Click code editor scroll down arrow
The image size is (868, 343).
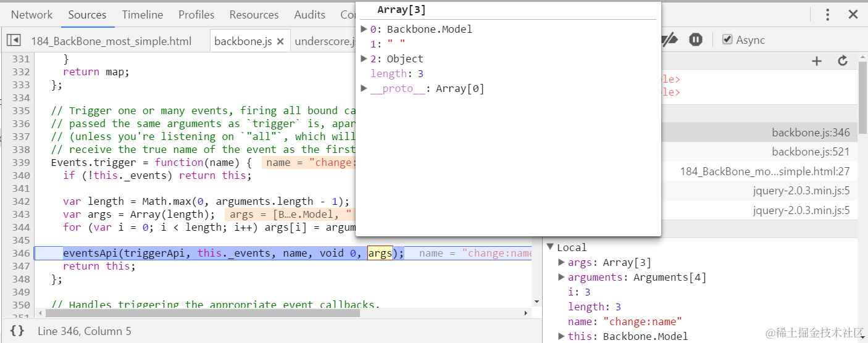[536, 302]
